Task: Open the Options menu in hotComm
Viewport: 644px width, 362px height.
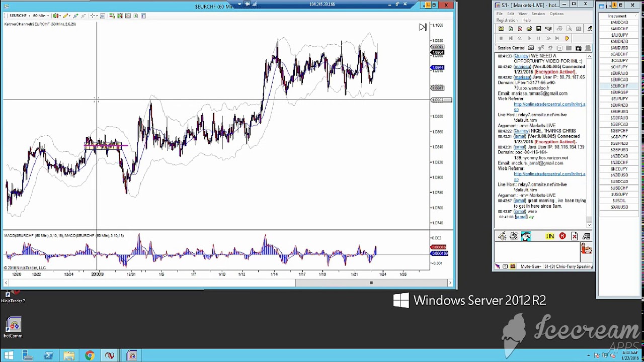Action: 556,14
